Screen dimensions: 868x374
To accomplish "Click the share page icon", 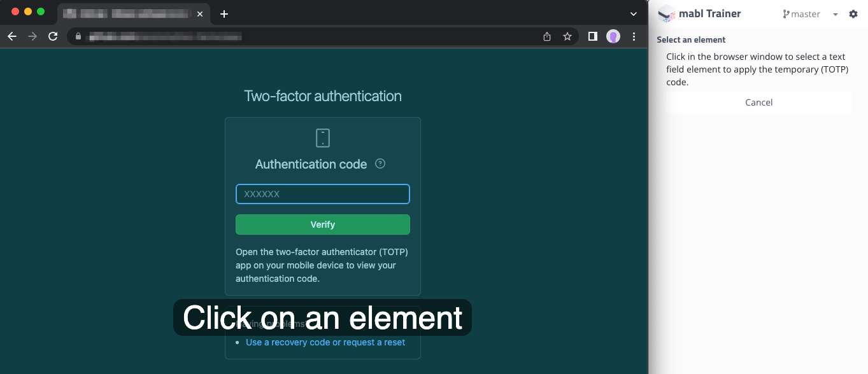I will point(547,37).
